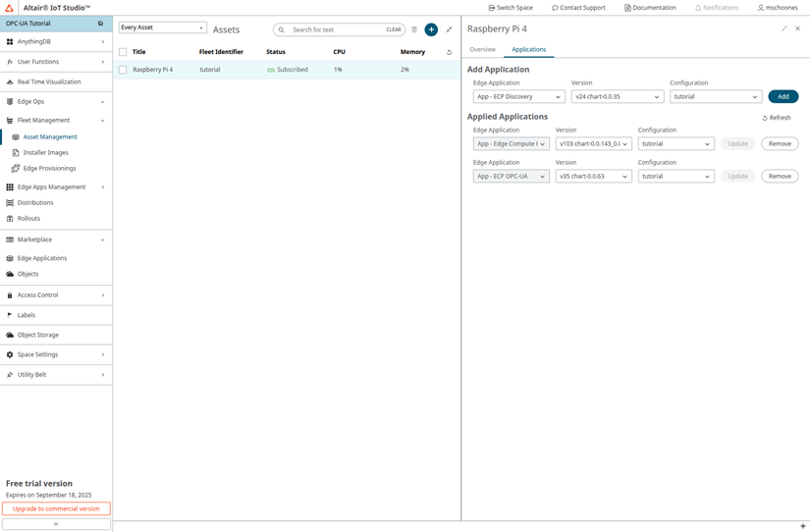
Task: Open the Configuration dropdown for App - Edge Compute
Action: (x=676, y=144)
